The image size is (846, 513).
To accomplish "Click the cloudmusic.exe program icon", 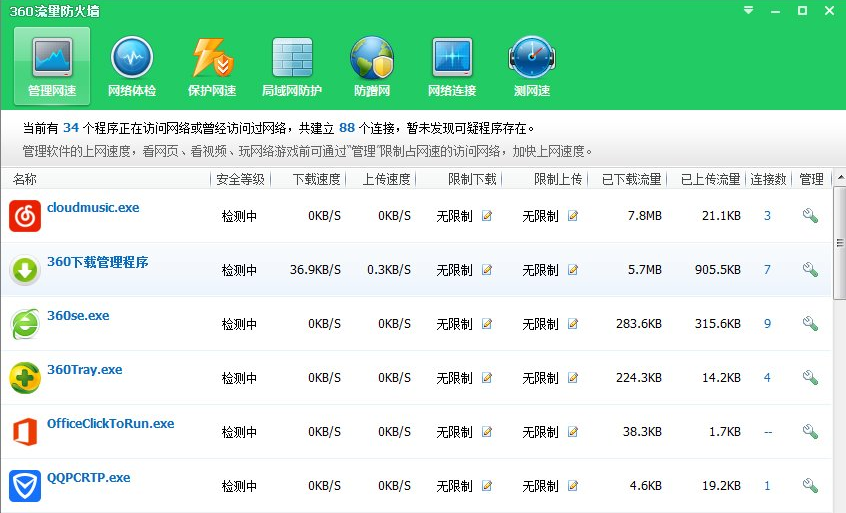I will point(25,216).
